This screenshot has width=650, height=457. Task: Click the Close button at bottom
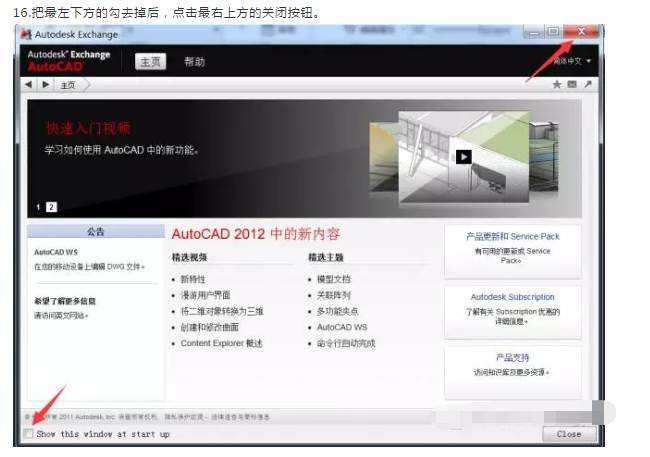(x=569, y=434)
